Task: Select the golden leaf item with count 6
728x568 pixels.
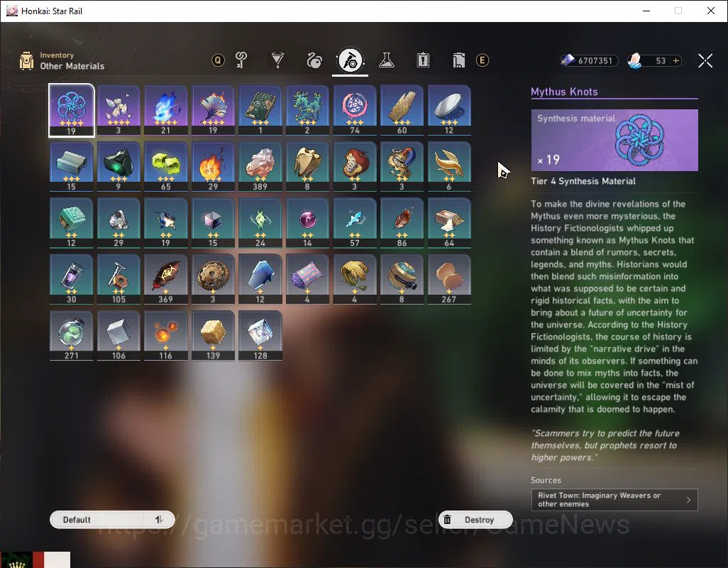Action: tap(449, 166)
